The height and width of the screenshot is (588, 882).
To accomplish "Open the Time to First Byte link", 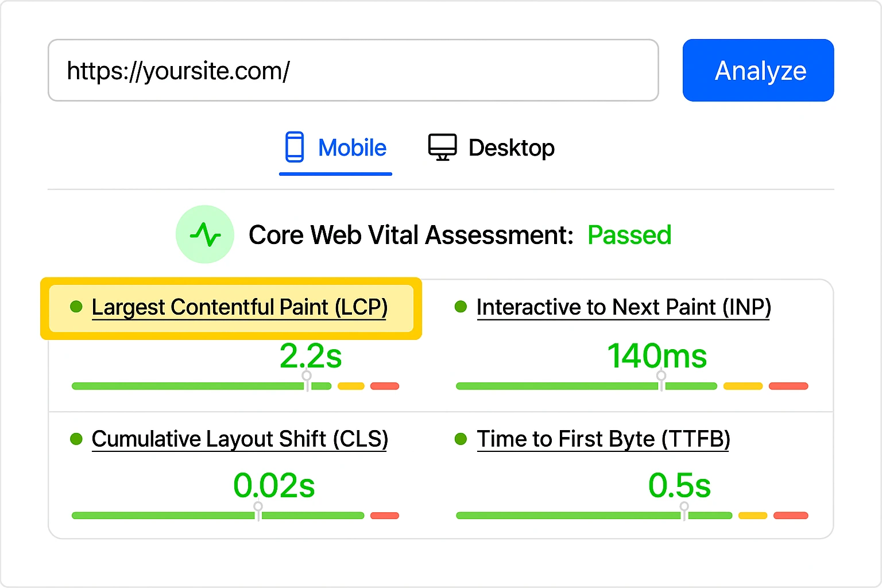I will 603,439.
